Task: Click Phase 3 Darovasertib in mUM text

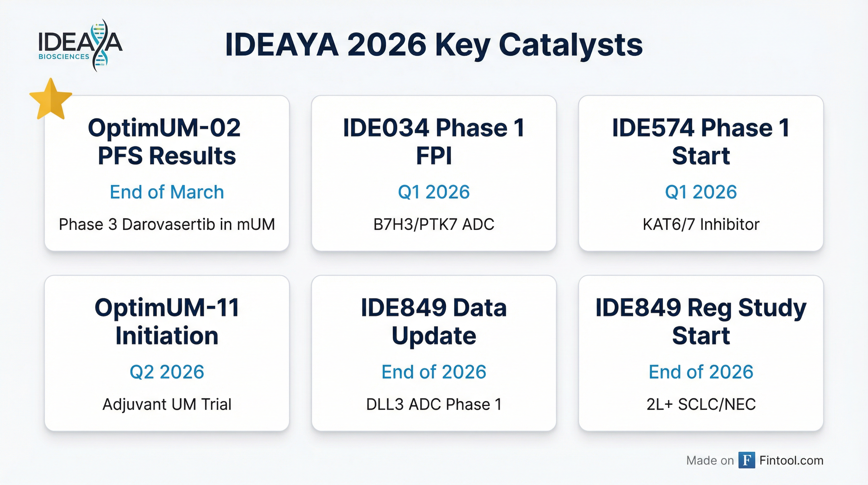Action: tap(167, 224)
